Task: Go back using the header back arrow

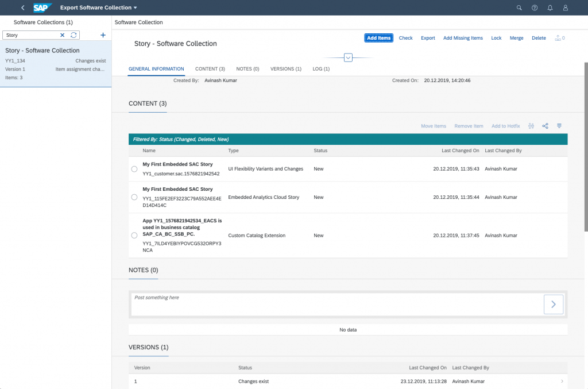Action: click(23, 7)
